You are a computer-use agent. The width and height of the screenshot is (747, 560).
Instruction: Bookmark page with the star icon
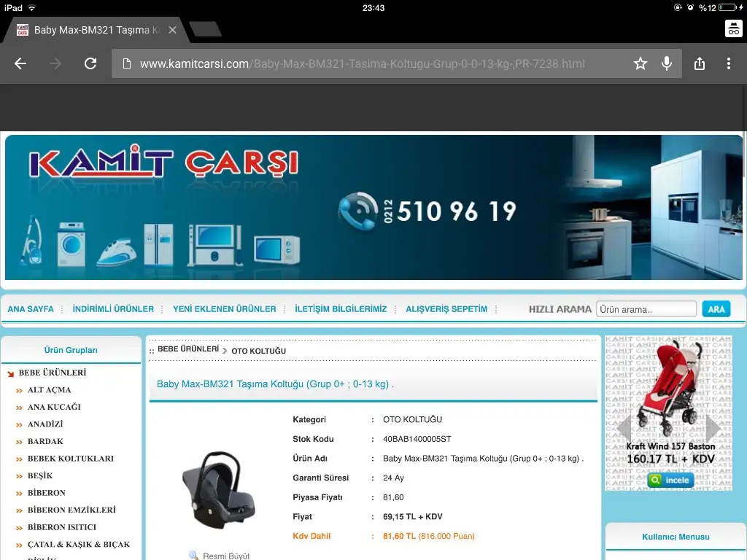pyautogui.click(x=640, y=63)
